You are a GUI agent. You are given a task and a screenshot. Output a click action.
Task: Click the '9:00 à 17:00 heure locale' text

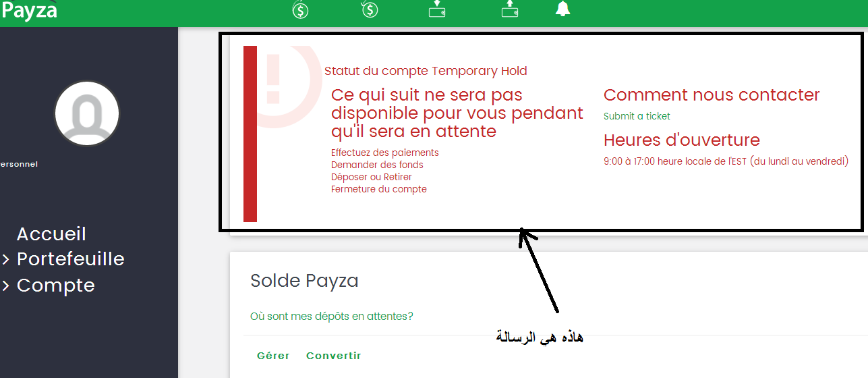pyautogui.click(x=726, y=161)
